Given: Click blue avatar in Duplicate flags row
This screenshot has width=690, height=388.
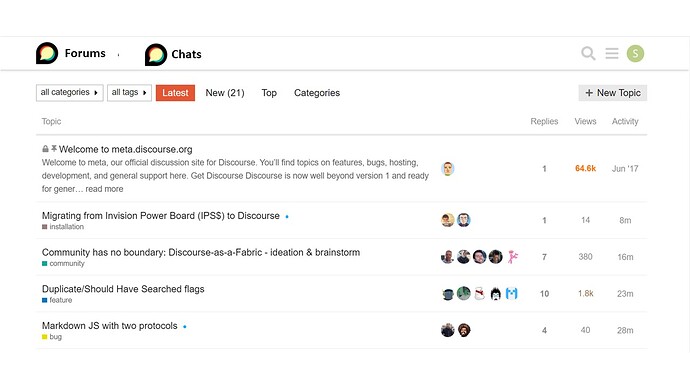Looking at the screenshot, I should click(512, 293).
